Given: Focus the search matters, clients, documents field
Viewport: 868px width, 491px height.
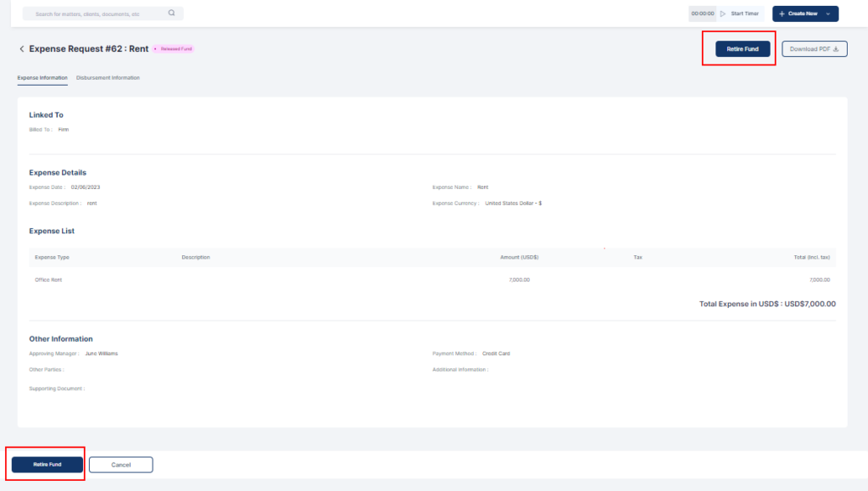Looking at the screenshot, I should (x=93, y=14).
